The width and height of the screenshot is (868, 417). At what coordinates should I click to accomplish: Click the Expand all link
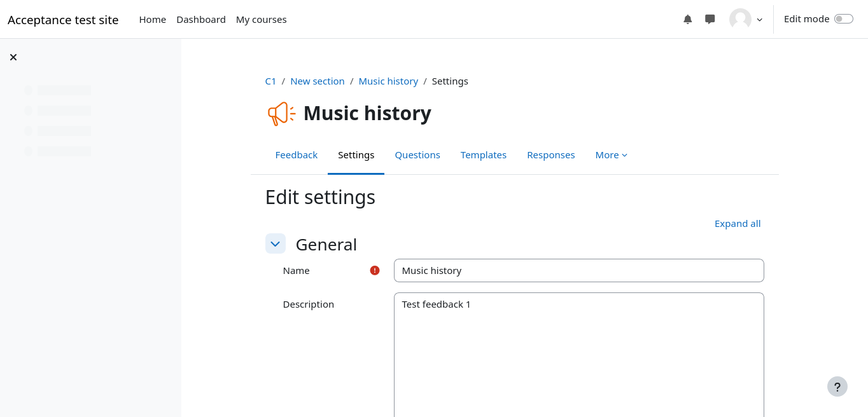[x=737, y=224]
